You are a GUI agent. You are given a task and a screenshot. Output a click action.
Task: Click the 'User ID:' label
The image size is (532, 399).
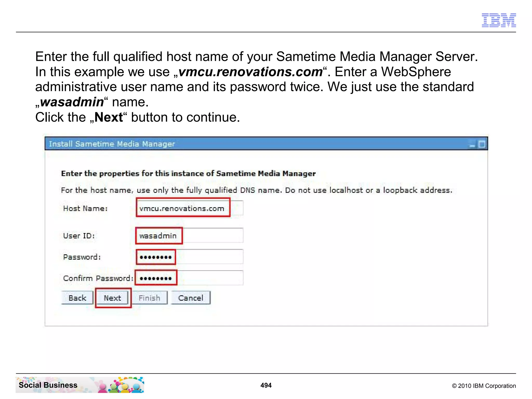click(x=79, y=236)
